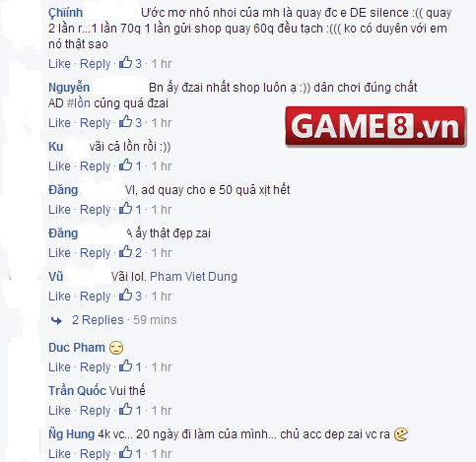Screen dimensions: 476x462
Task: Click thumbs-up icon on Chíính's comment
Action: (x=125, y=62)
